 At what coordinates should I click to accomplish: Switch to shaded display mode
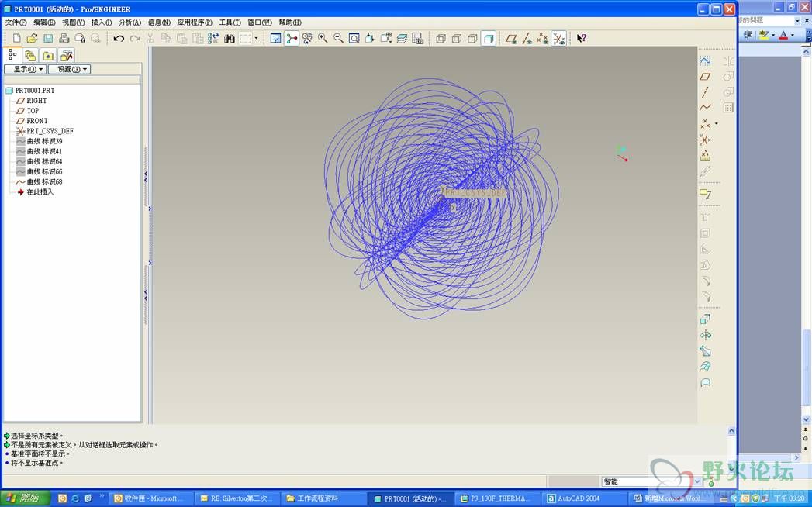click(489, 38)
